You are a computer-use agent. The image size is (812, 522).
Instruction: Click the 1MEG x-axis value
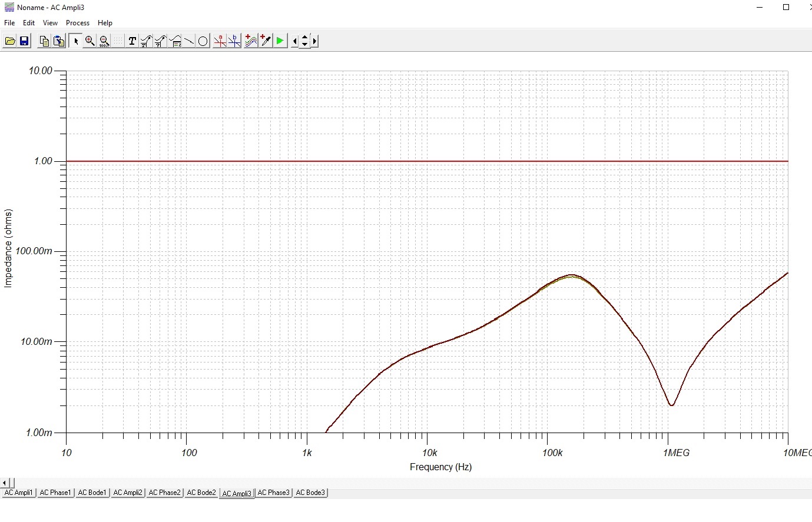point(676,453)
